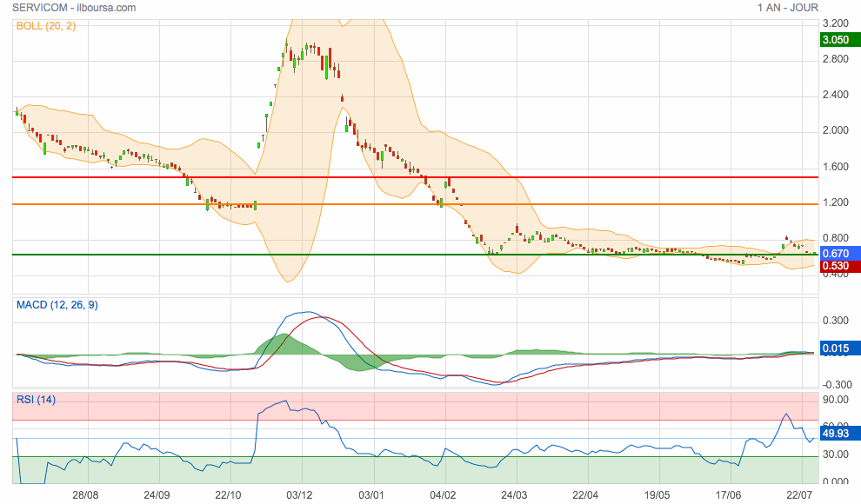Click the 22/07 date axis label
This screenshot has height=504, width=861.
(x=799, y=495)
